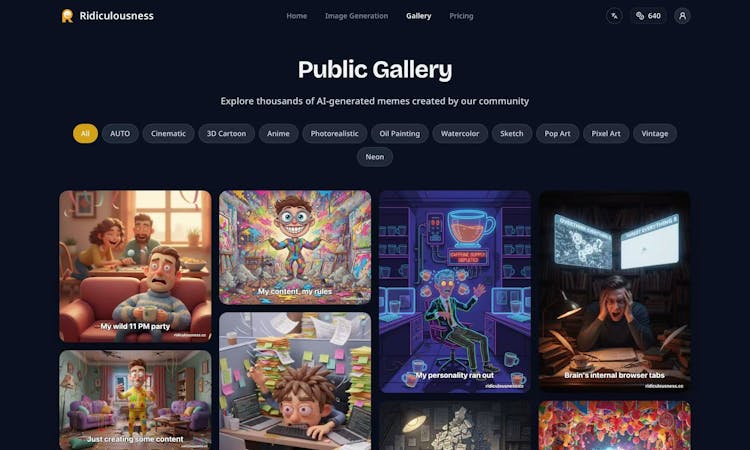
Task: Open the 'My wild 11 PM party' meme
Action: [x=135, y=266]
